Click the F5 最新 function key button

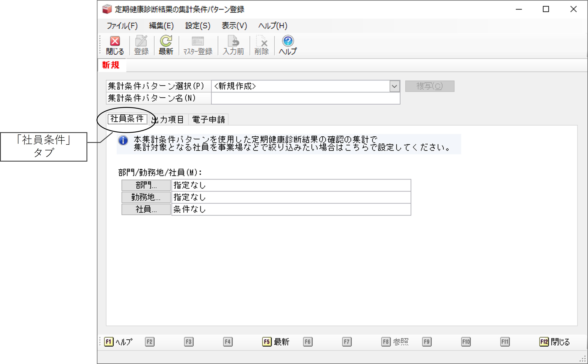tap(276, 342)
